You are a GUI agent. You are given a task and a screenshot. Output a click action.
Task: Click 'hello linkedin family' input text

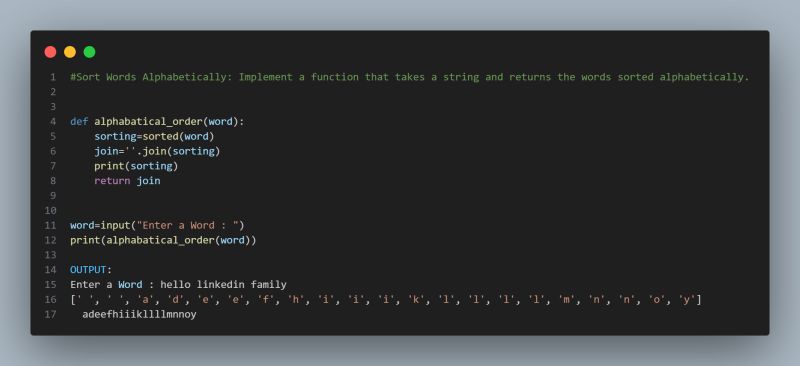(x=223, y=285)
